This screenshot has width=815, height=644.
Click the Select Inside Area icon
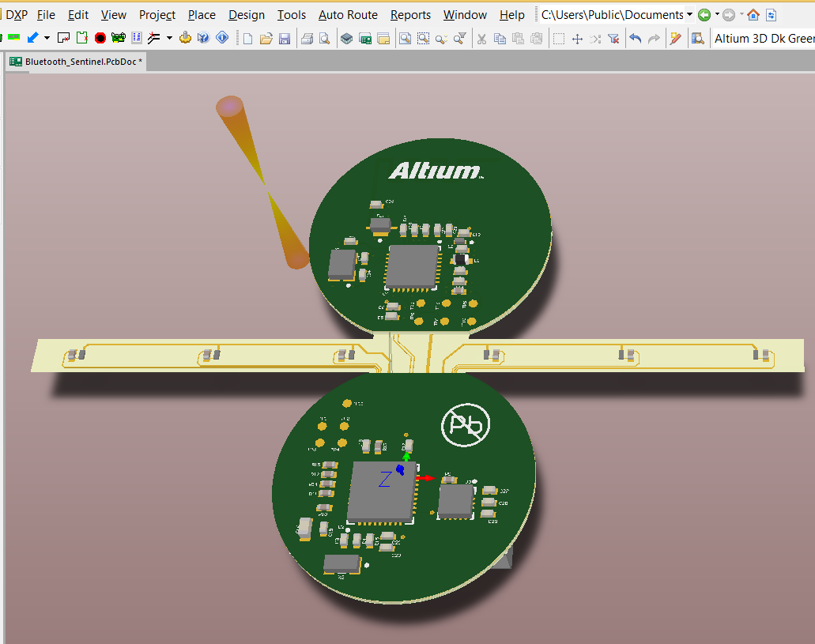(559, 39)
